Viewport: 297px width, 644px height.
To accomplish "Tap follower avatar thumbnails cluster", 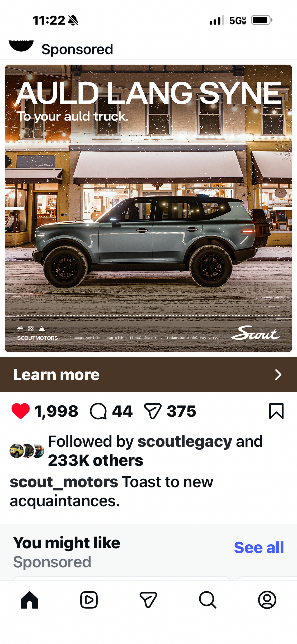I will (27, 451).
